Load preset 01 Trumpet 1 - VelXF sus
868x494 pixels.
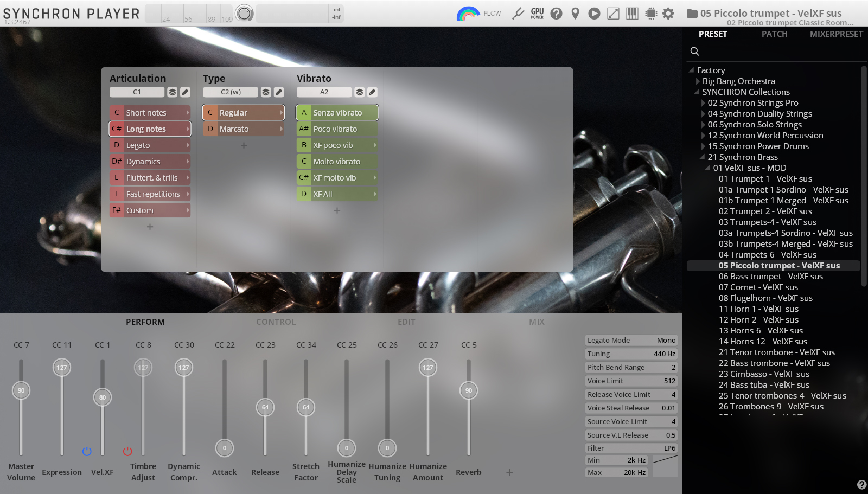[x=765, y=179]
